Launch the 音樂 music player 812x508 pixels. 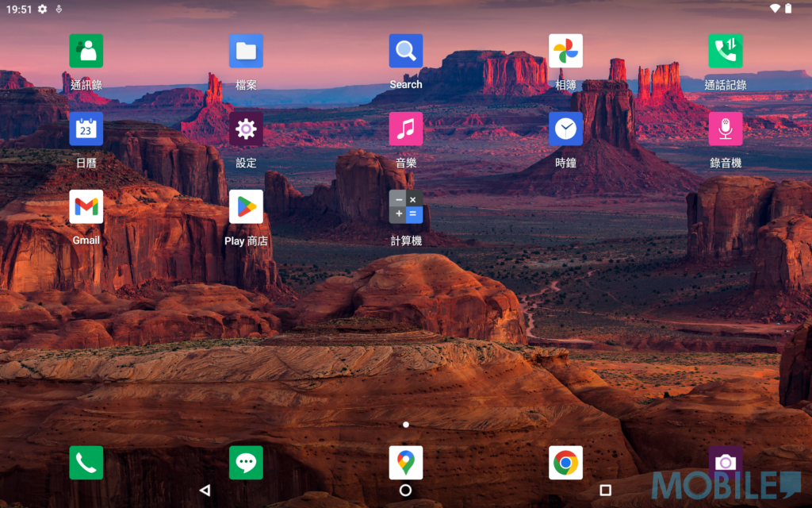pyautogui.click(x=406, y=129)
